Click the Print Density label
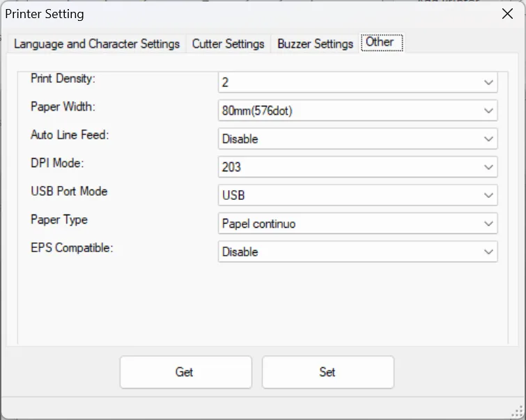The width and height of the screenshot is (526, 420). coord(63,78)
